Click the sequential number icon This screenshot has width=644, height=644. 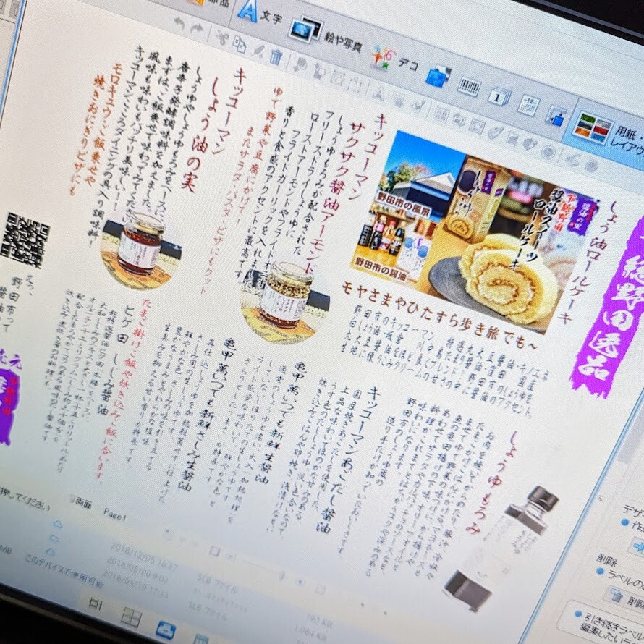(x=499, y=97)
